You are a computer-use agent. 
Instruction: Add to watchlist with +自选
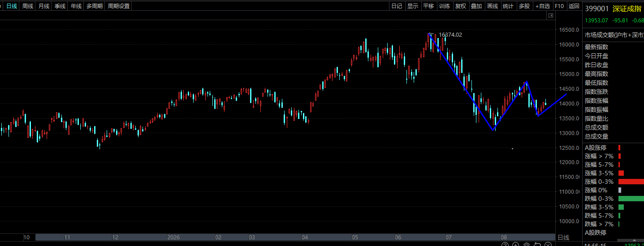pos(543,6)
